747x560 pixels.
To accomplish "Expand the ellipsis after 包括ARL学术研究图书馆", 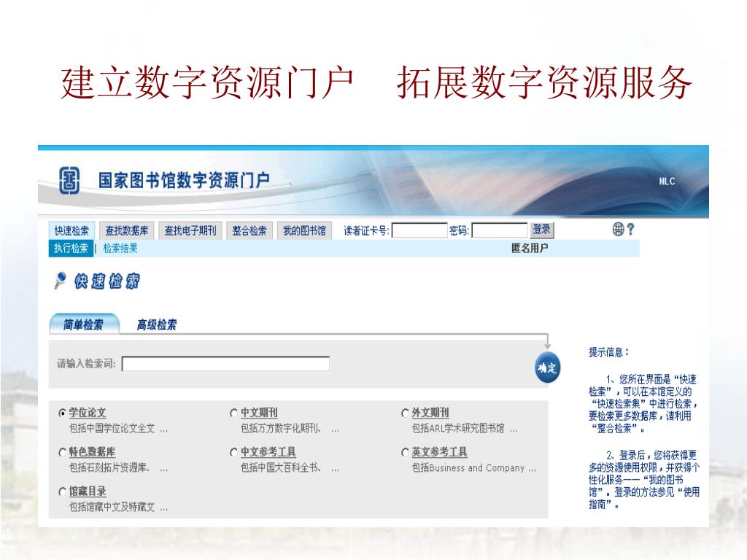I will pyautogui.click(x=514, y=430).
